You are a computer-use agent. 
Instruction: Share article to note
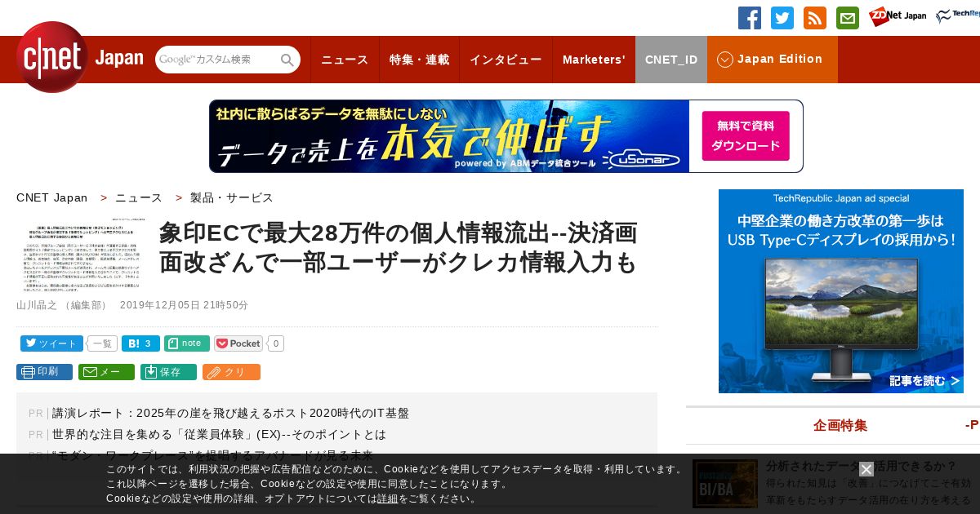pyautogui.click(x=187, y=343)
